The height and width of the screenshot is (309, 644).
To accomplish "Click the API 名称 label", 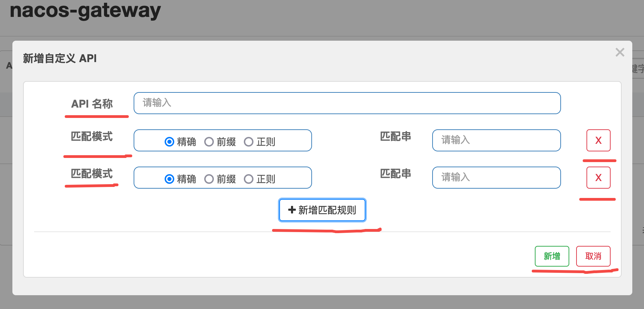I will [x=92, y=104].
